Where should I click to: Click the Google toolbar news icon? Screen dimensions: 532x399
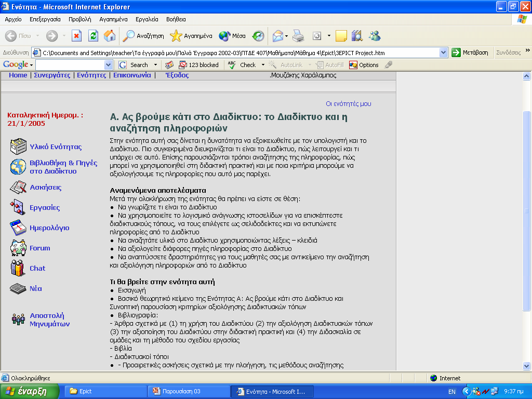(169, 65)
